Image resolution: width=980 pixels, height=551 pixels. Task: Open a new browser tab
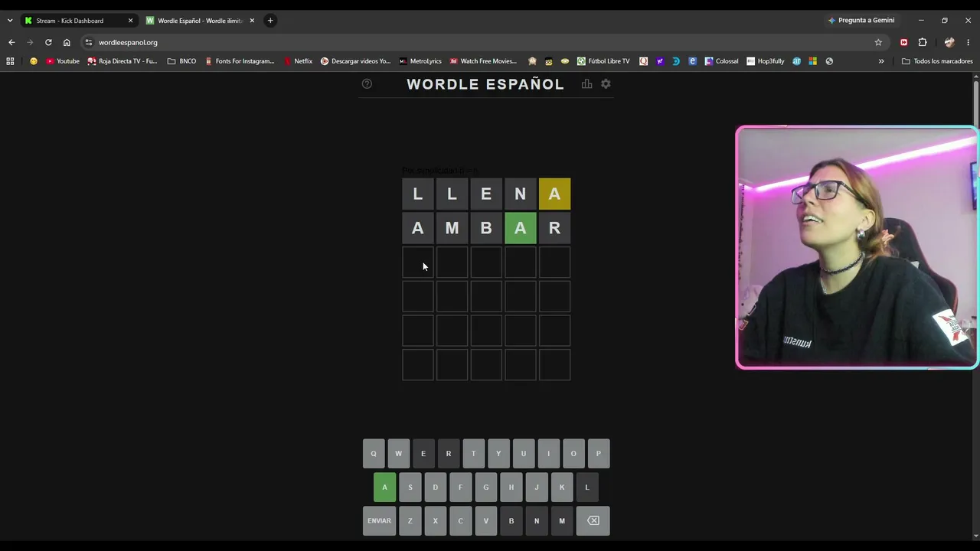[x=270, y=21]
